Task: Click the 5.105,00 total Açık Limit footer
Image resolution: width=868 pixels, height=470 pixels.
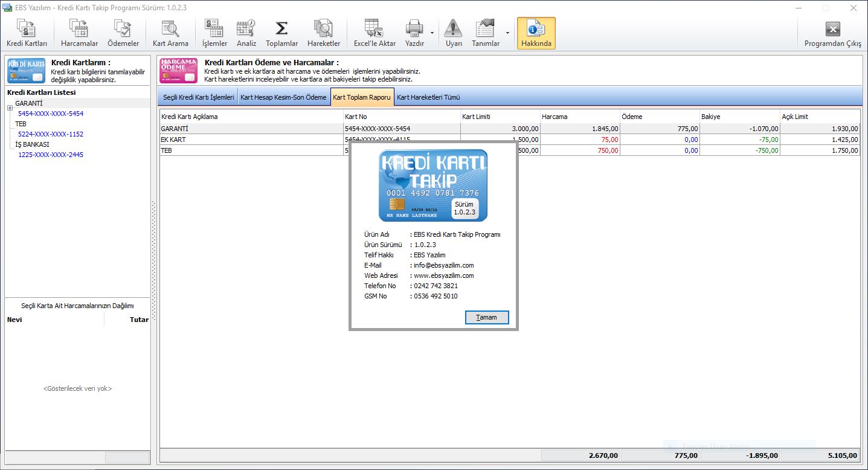Action: [x=820, y=456]
